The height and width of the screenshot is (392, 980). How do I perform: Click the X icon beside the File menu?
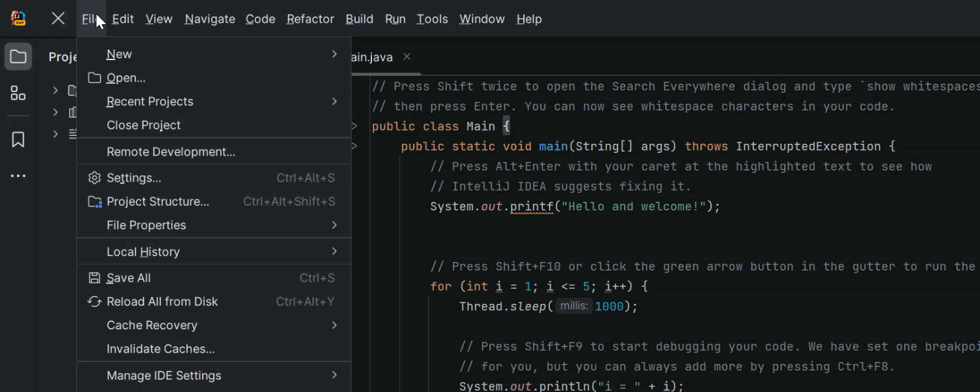pos(58,19)
